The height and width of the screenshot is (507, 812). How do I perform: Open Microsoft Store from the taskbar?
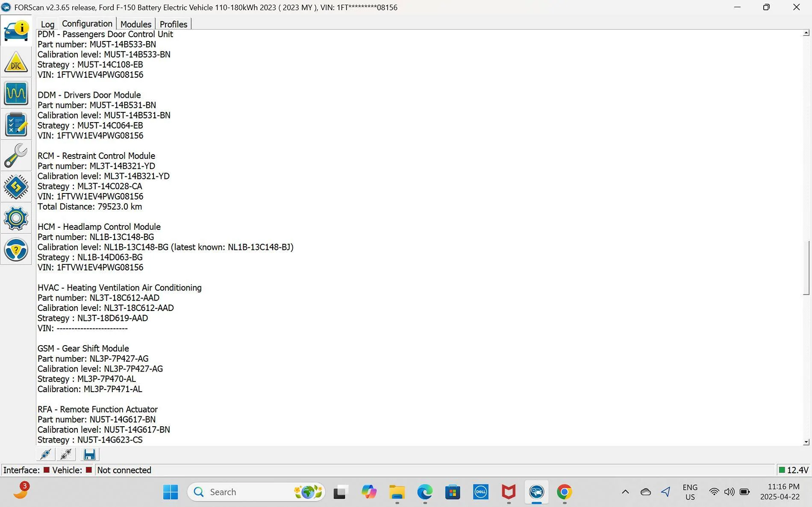pos(453,492)
